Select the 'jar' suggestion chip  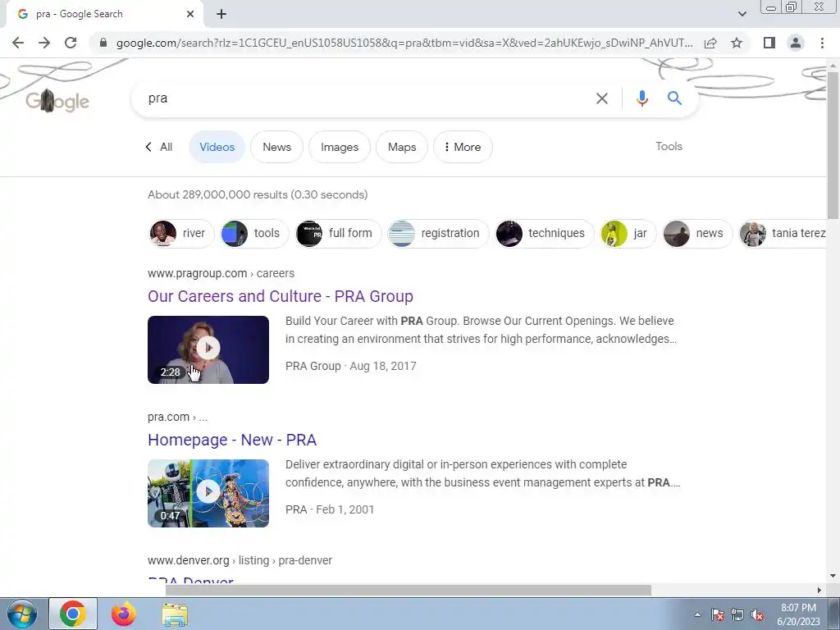pos(628,234)
